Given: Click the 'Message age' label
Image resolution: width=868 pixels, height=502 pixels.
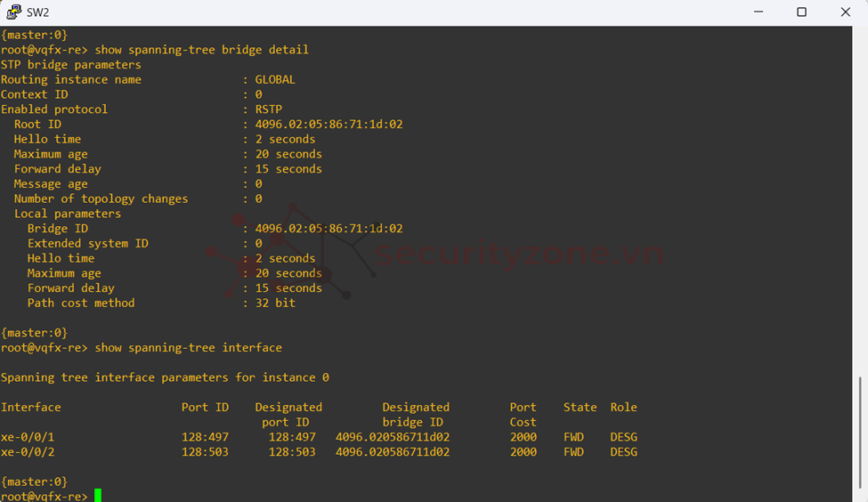Looking at the screenshot, I should tap(51, 183).
